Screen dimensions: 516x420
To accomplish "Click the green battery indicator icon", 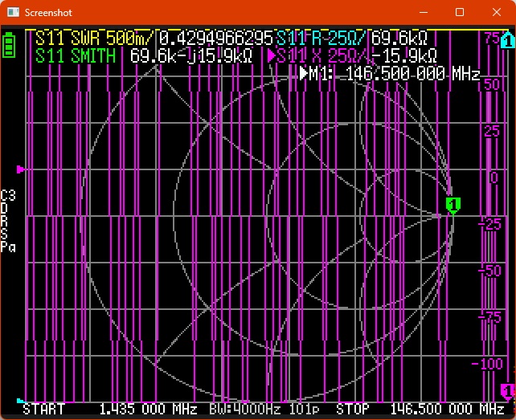I will tap(10, 45).
